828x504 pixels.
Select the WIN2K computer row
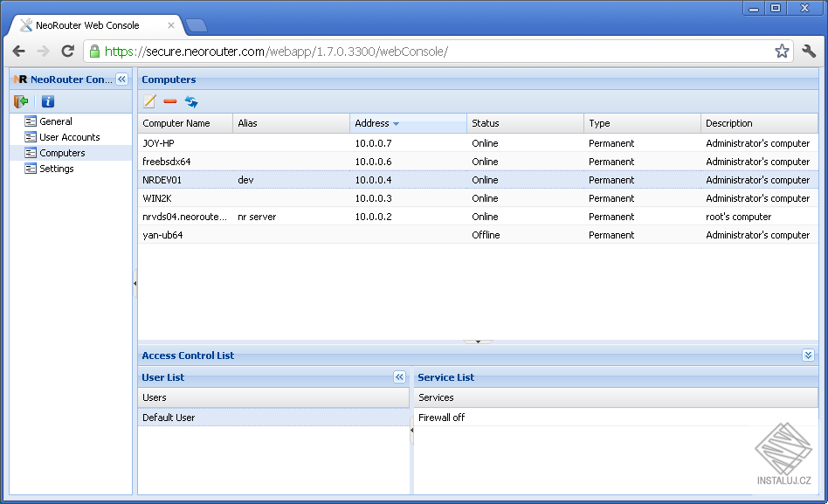[x=478, y=198]
